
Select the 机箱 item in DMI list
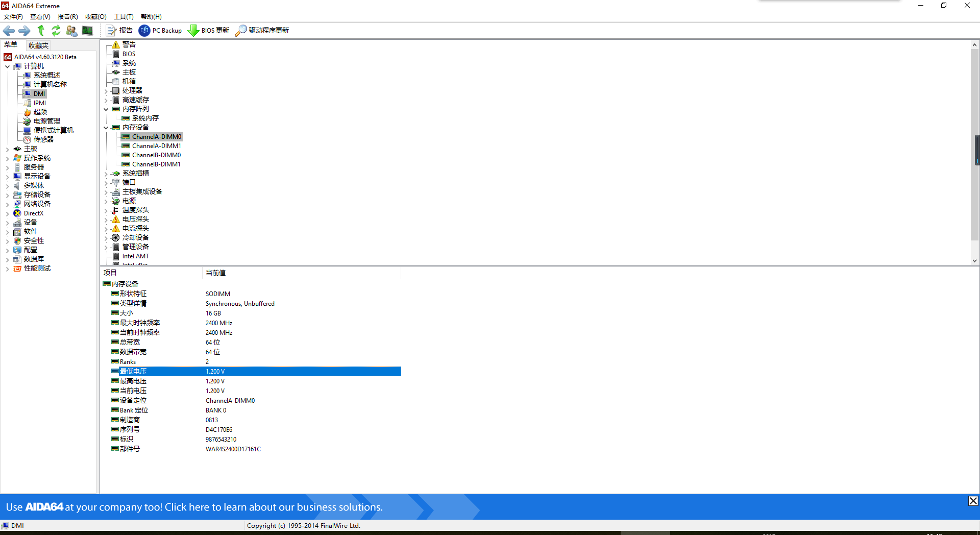[129, 82]
